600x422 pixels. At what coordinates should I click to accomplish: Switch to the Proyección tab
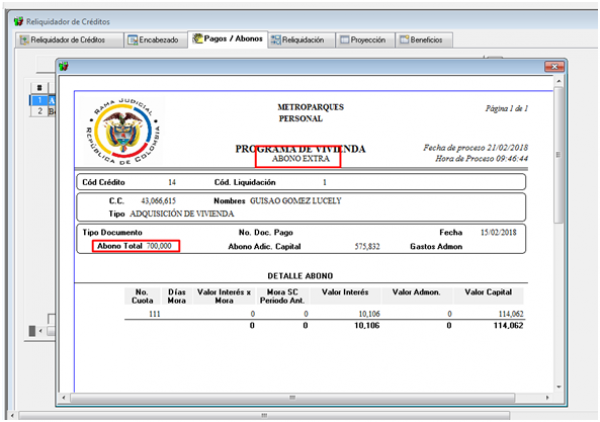pyautogui.click(x=365, y=40)
